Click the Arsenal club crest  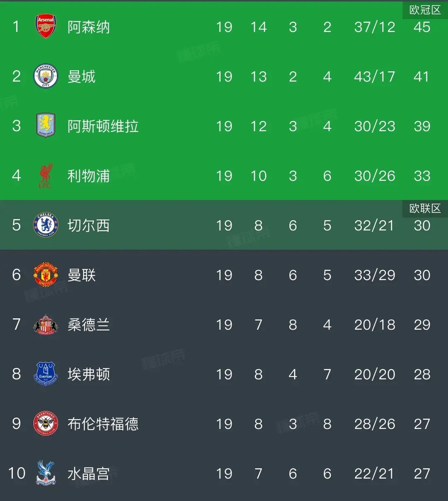[46, 27]
